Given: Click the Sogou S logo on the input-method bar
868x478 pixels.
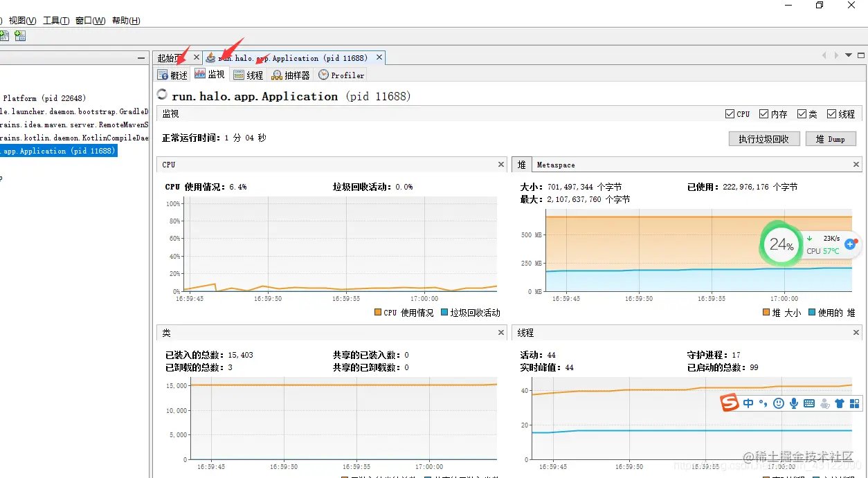Looking at the screenshot, I should coord(730,403).
